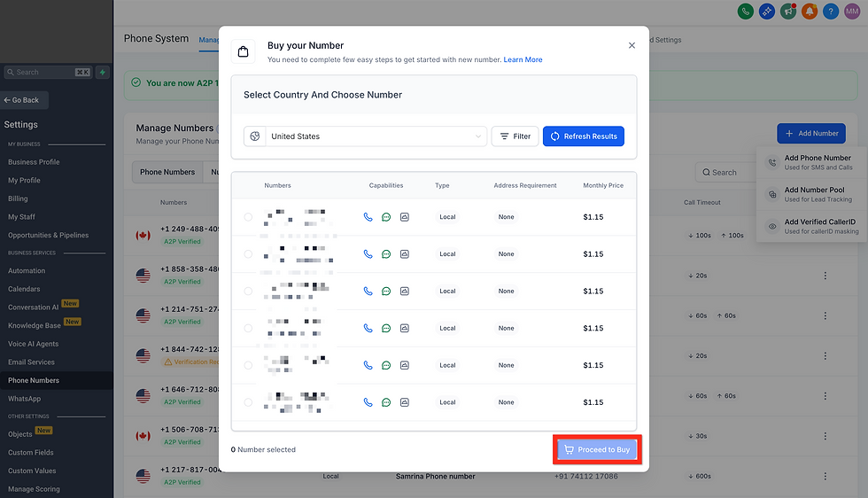Open the three-dot menu for +1 214-751 row
This screenshot has height=498, width=868.
[x=825, y=315]
